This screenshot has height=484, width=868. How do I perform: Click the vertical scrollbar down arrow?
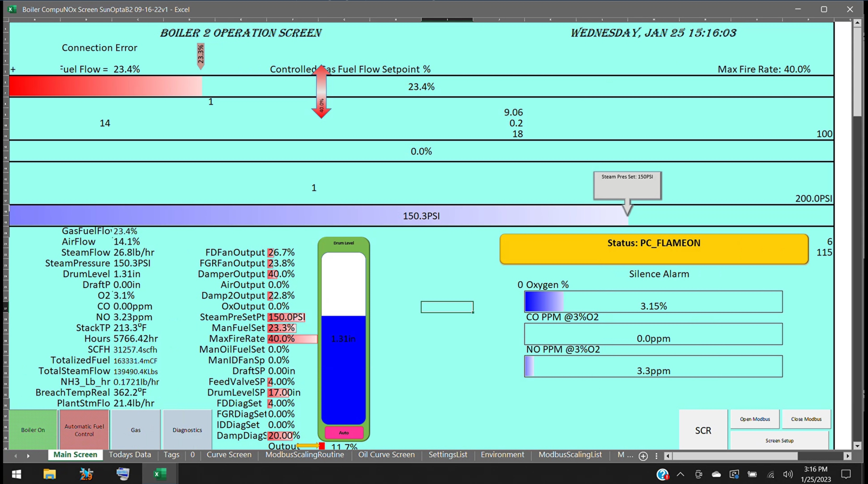tap(857, 446)
